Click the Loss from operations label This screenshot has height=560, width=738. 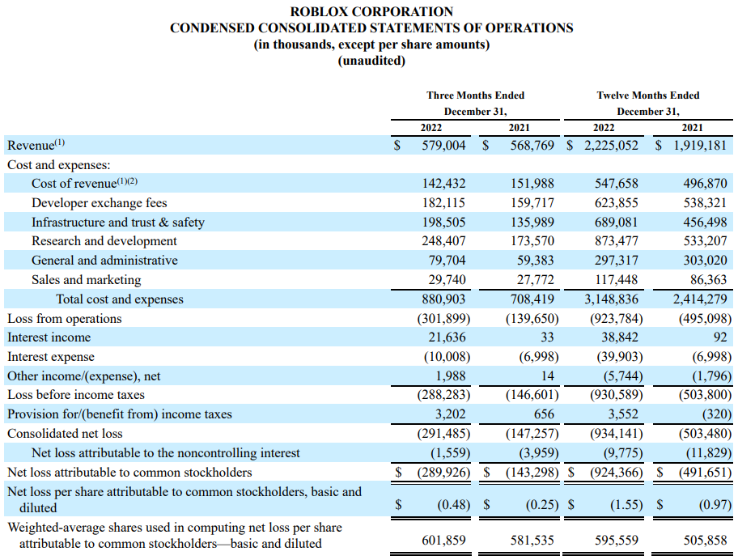(x=65, y=319)
